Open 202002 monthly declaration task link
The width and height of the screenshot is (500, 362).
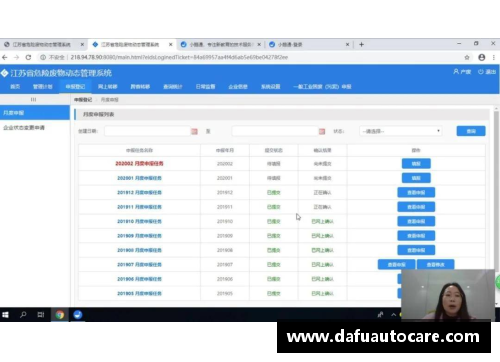click(x=139, y=164)
